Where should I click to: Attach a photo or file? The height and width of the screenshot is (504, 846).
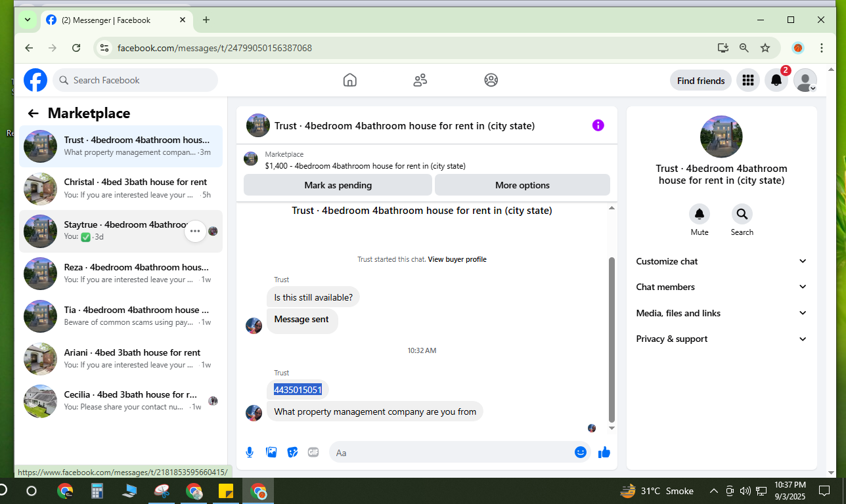tap(271, 452)
